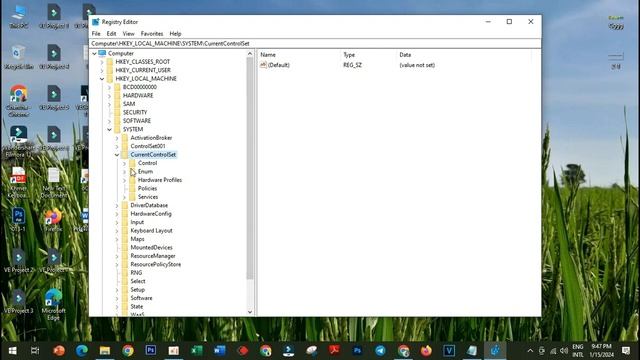This screenshot has width=640, height=360.
Task: Select the ResourceManager key
Action: coord(153,256)
